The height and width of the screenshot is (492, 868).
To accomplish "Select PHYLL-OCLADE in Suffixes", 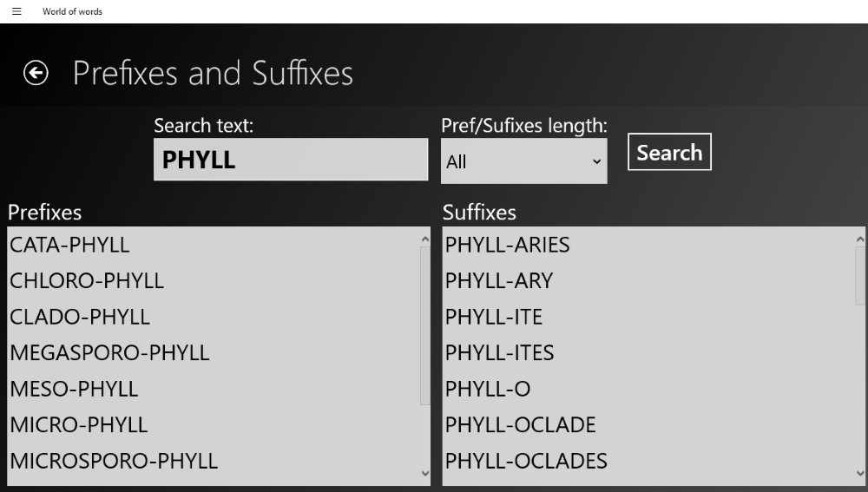I will (x=648, y=424).
